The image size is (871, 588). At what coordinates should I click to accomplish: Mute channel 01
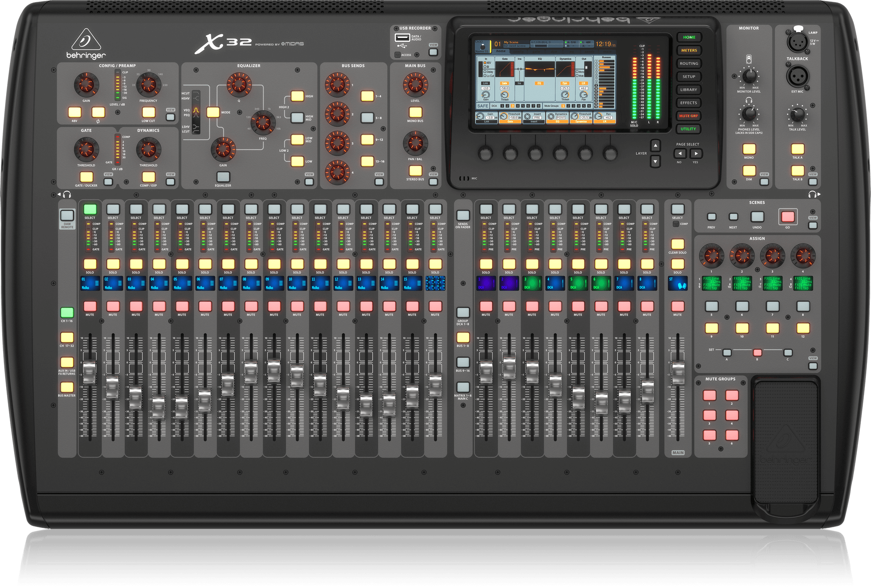point(90,306)
